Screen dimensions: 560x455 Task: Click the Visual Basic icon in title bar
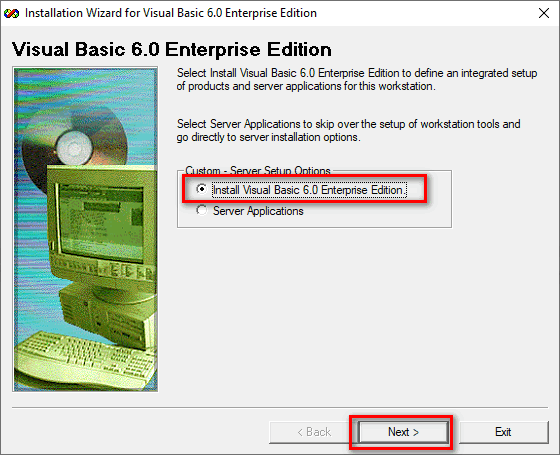11,14
